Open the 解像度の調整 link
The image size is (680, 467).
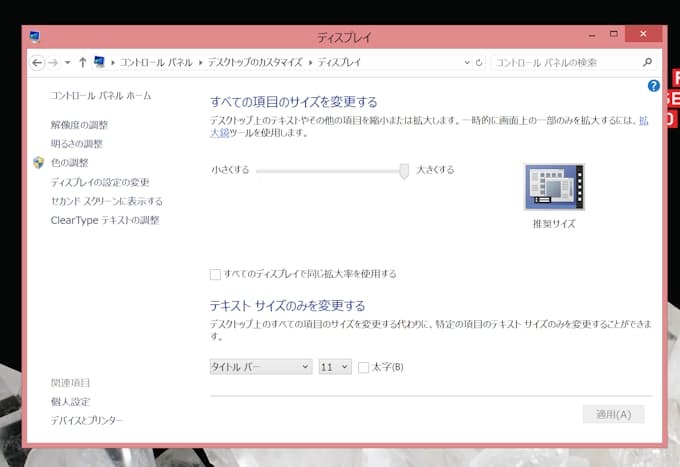(79, 125)
